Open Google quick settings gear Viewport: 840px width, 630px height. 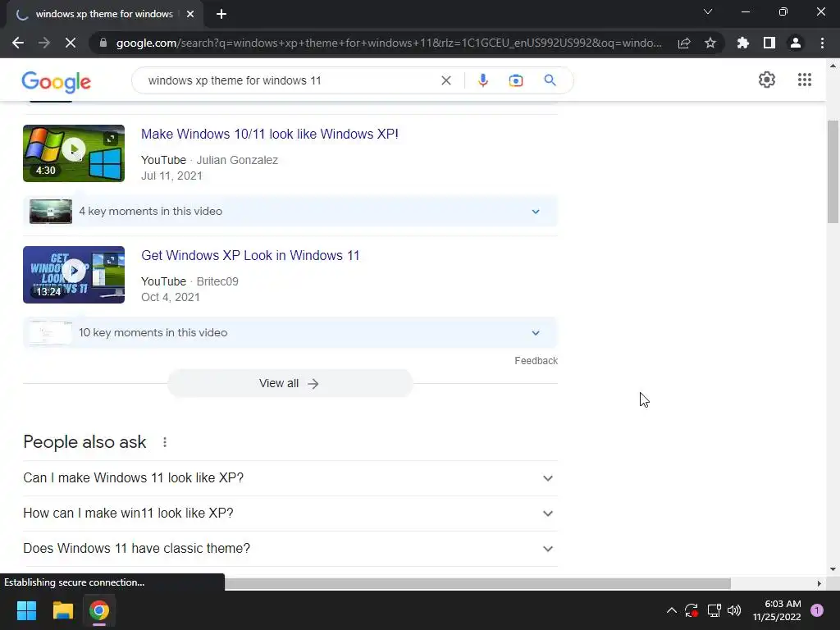click(767, 80)
